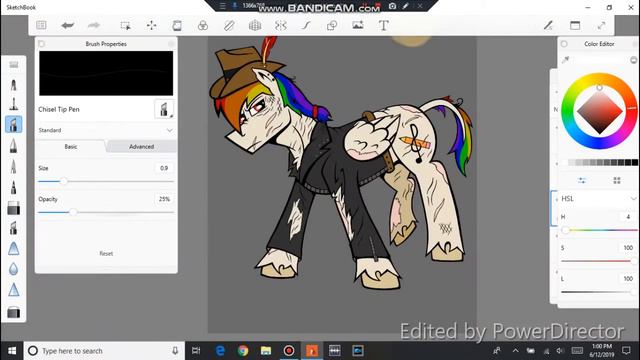Redo with the forward arrow

click(x=94, y=25)
